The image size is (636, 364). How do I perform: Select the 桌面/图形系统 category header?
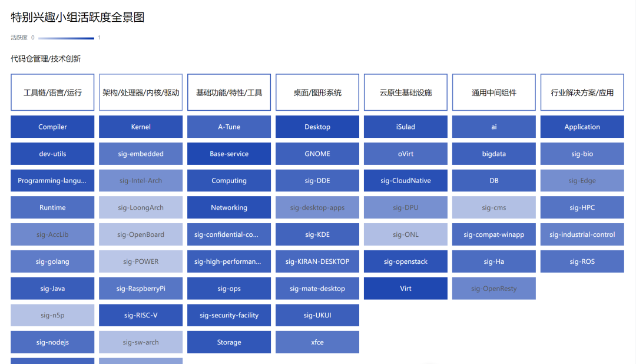click(x=317, y=92)
